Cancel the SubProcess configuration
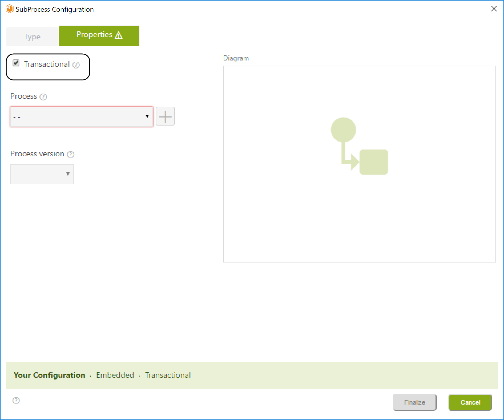The height and width of the screenshot is (420, 504). coord(470,402)
